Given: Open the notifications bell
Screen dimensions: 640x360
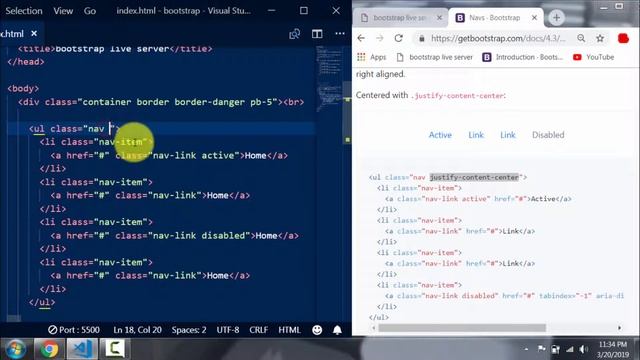Looking at the screenshot, I should pyautogui.click(x=337, y=330).
